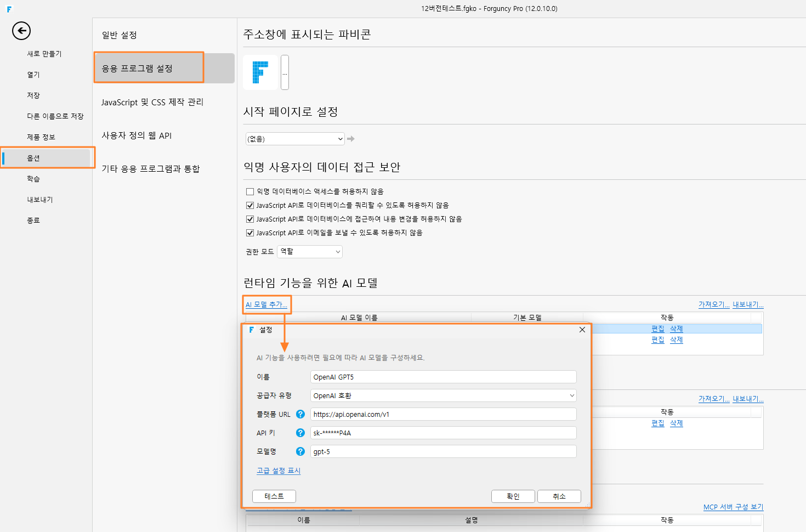Select 새로 만들기 in the left menu
Viewport: 806px width, 532px height.
(x=44, y=54)
